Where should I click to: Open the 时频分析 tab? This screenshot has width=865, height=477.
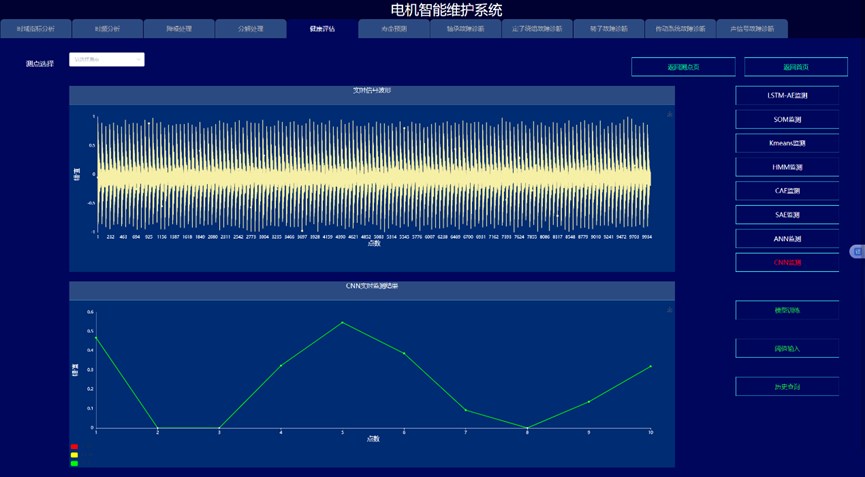(108, 29)
